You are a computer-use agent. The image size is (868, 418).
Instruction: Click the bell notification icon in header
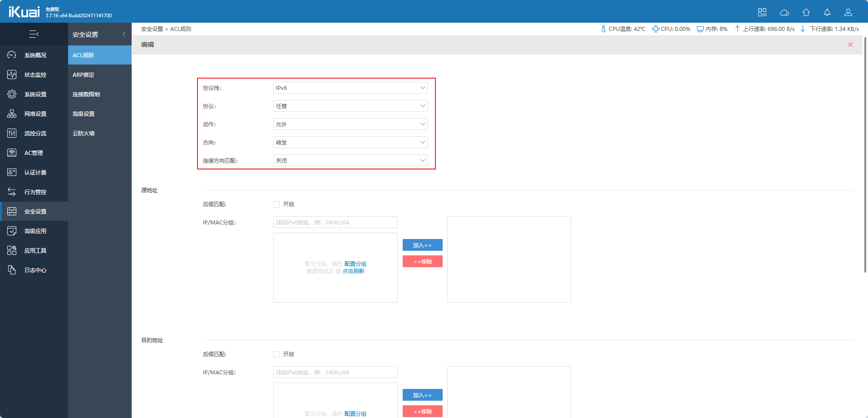coord(827,12)
